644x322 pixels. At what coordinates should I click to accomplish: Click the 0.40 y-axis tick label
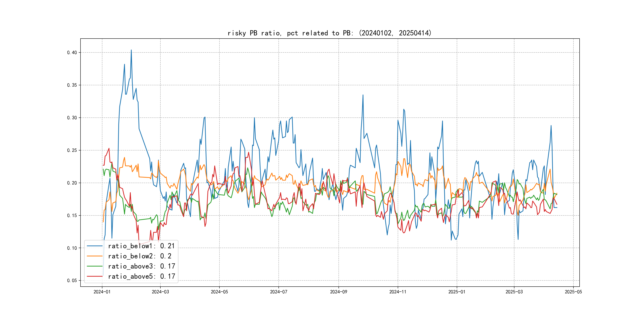(x=72, y=52)
